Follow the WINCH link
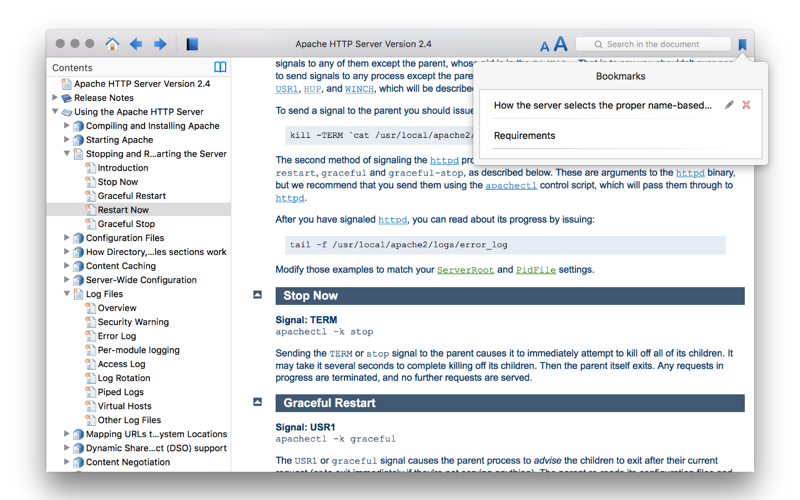The image size is (800, 500). point(359,89)
